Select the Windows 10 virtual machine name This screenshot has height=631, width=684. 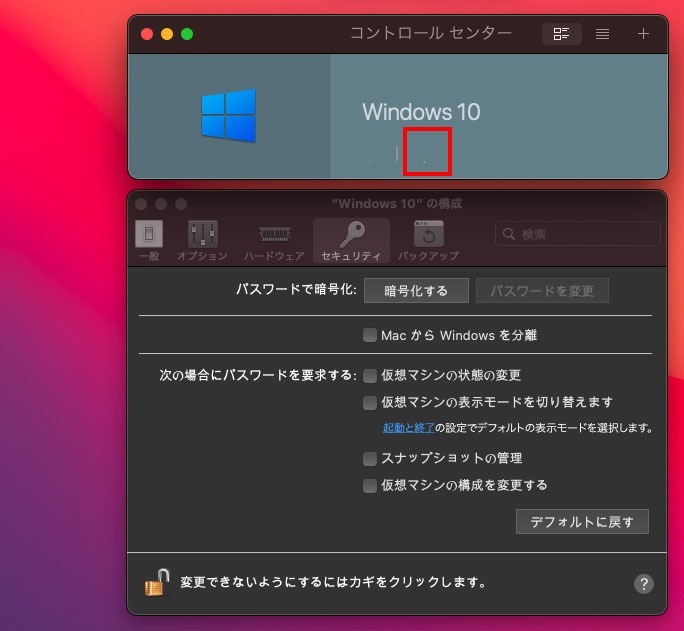click(x=421, y=112)
